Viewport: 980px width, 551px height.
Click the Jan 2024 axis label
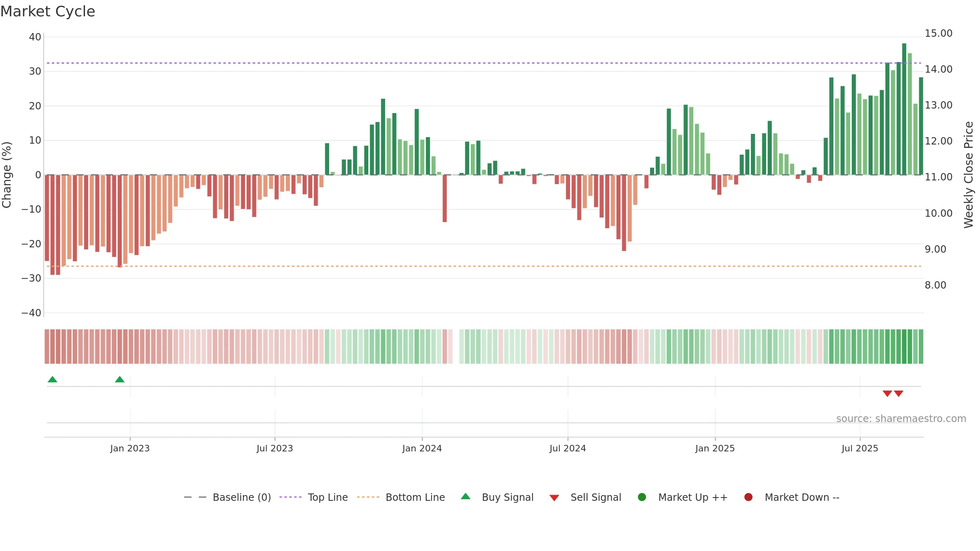click(422, 448)
